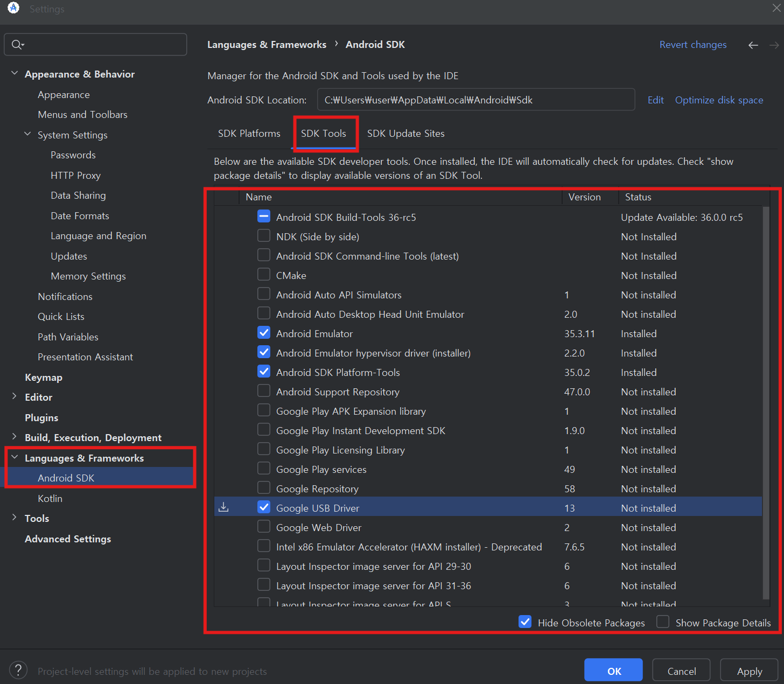
Task: Sort by the Status column header
Action: click(694, 197)
